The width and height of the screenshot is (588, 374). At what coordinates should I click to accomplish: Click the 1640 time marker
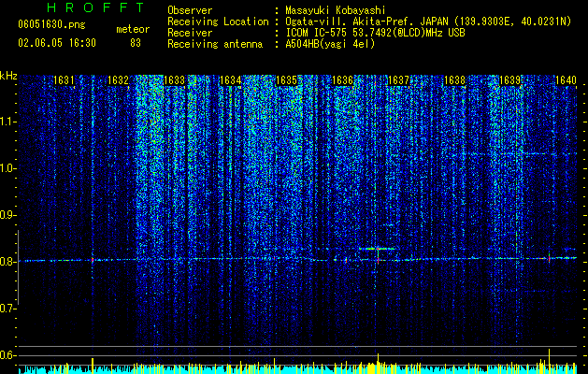click(566, 80)
